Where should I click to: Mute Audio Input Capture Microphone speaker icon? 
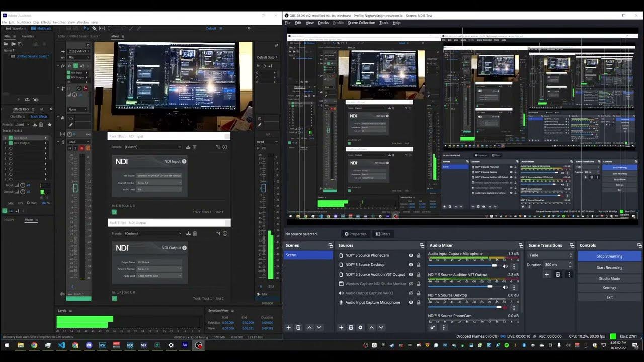click(505, 266)
